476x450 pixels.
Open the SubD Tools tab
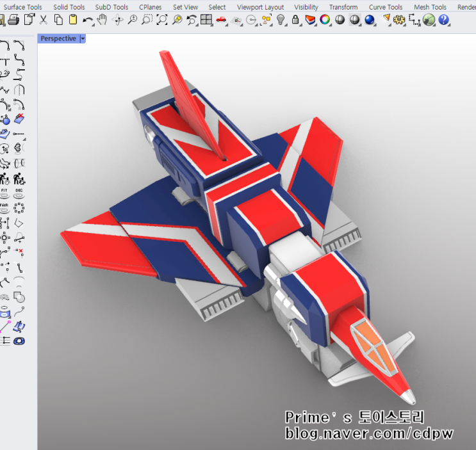pyautogui.click(x=111, y=6)
